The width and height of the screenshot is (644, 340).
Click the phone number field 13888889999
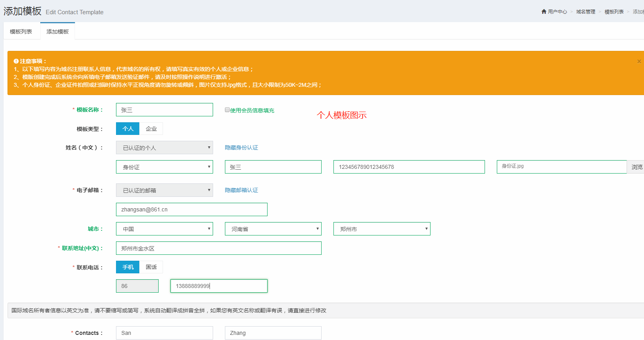tap(219, 286)
